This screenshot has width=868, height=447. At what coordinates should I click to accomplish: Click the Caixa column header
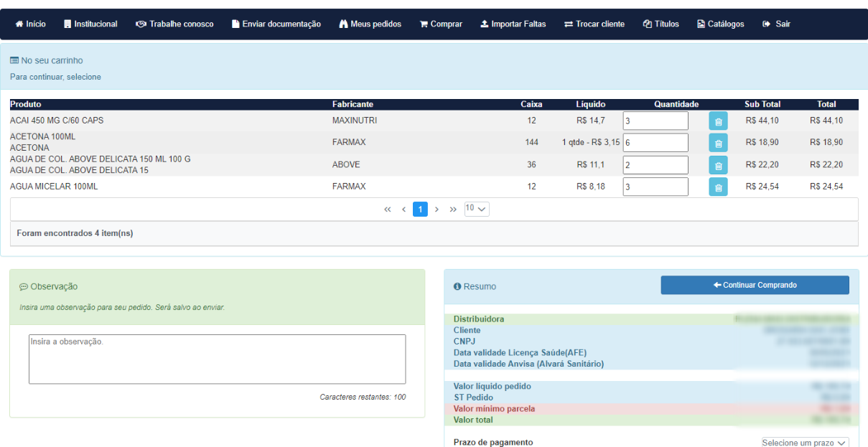[531, 104]
